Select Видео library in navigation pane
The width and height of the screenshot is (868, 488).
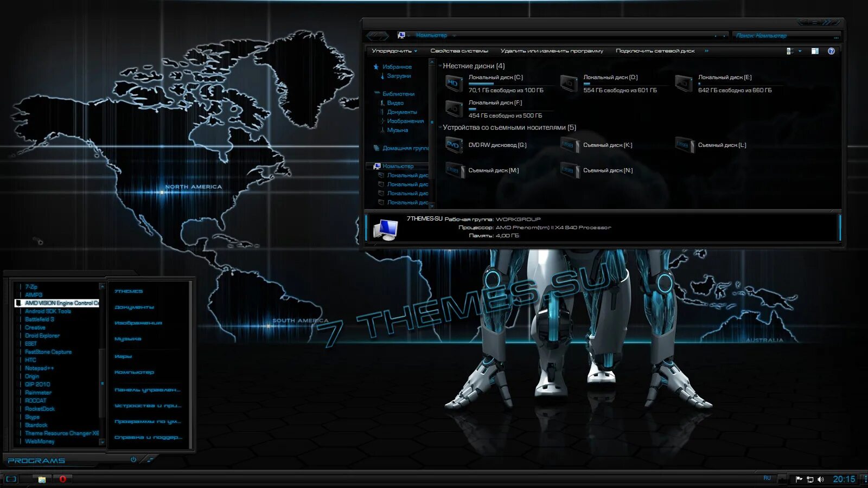(395, 103)
